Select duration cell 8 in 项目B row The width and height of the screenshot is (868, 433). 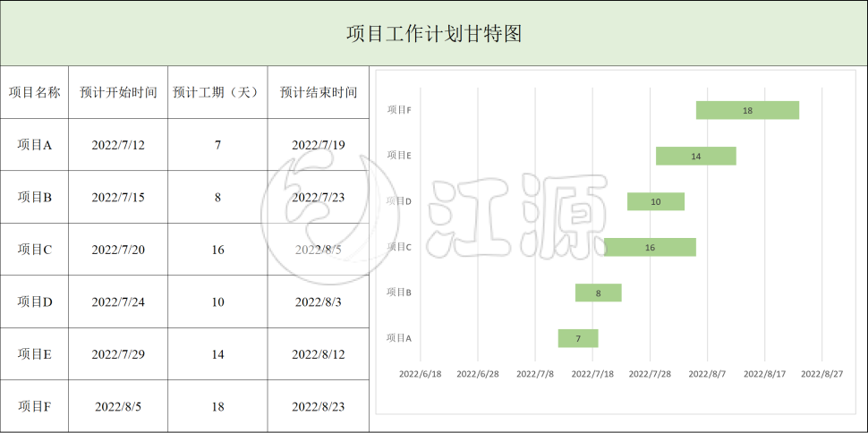pyautogui.click(x=217, y=197)
